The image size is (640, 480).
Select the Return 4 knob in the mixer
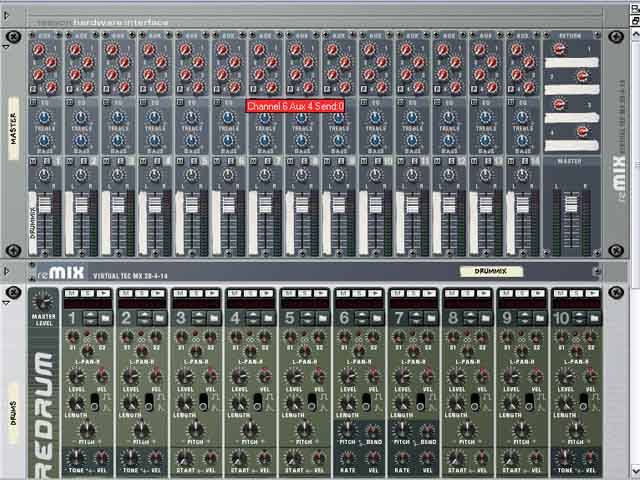(583, 131)
